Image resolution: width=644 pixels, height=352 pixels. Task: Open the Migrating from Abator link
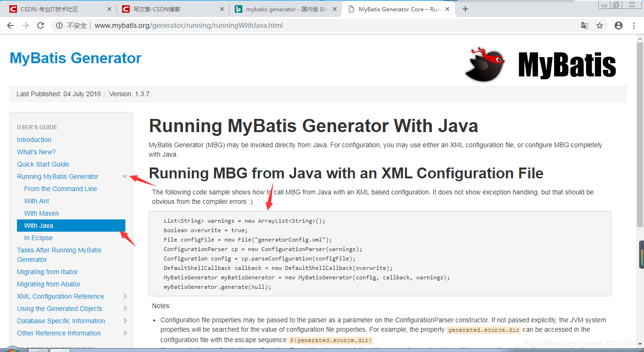pyautogui.click(x=49, y=284)
